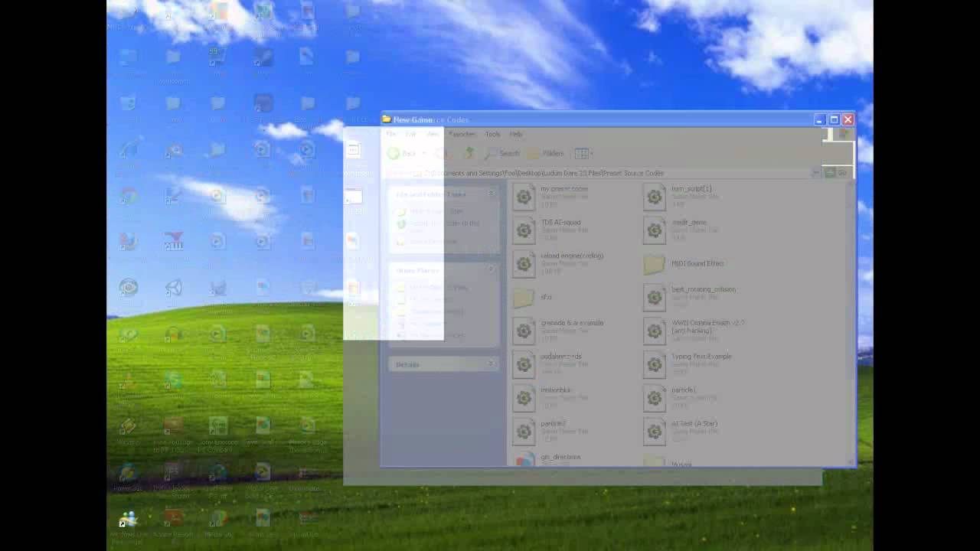The image size is (980, 551).
Task: Click the Back toolbar button
Action: coord(403,153)
